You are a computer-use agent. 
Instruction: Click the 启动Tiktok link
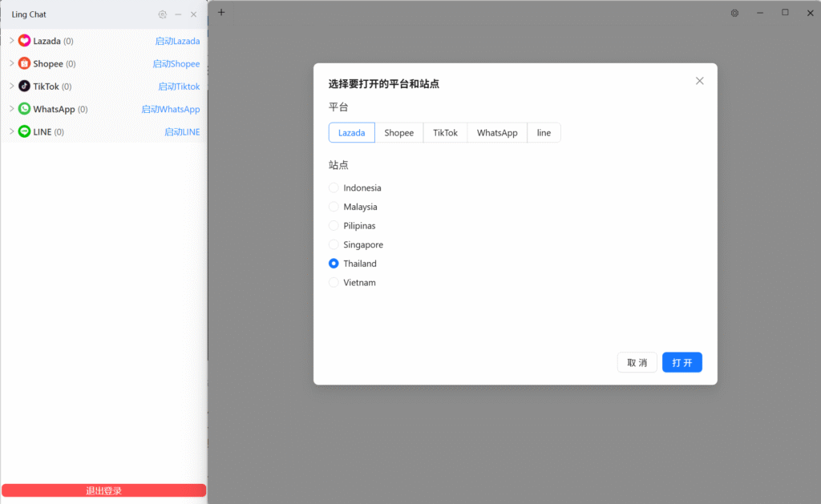pos(179,87)
